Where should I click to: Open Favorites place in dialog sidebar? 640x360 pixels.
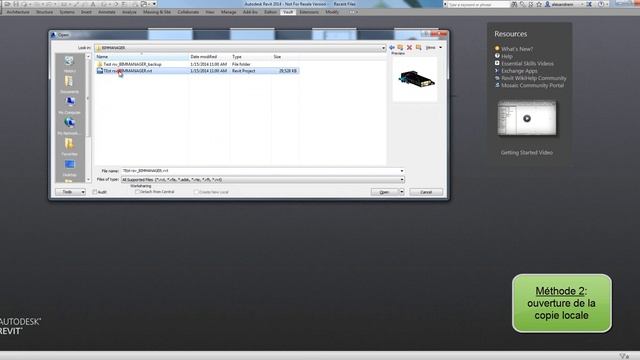69,147
